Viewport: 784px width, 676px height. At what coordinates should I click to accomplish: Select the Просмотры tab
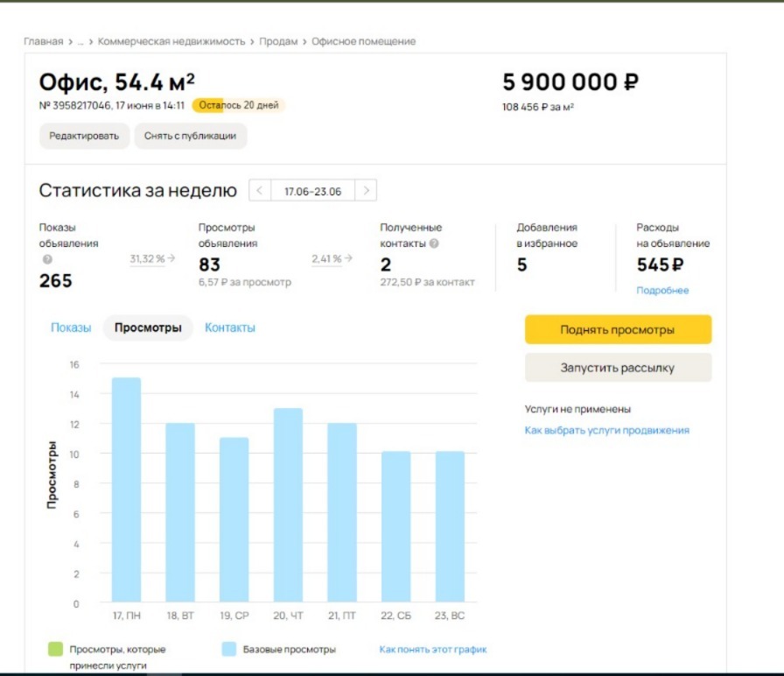click(x=148, y=327)
